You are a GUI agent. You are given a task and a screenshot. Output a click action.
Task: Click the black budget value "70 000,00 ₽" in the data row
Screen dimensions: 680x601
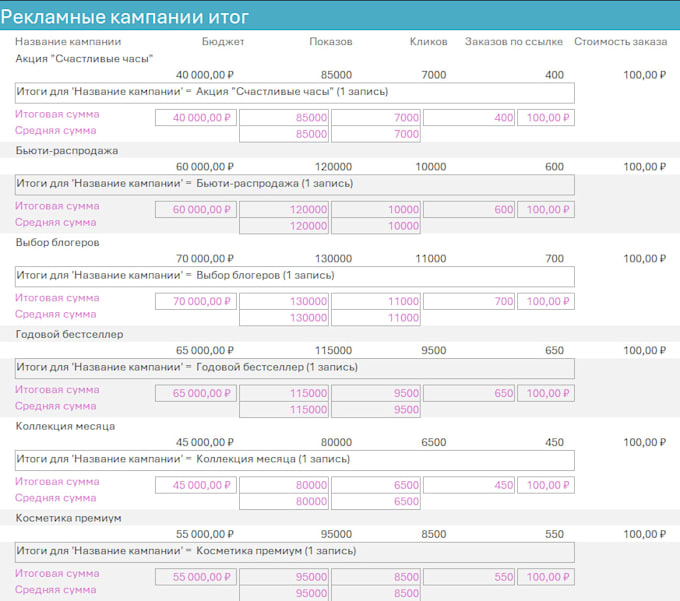pos(205,259)
